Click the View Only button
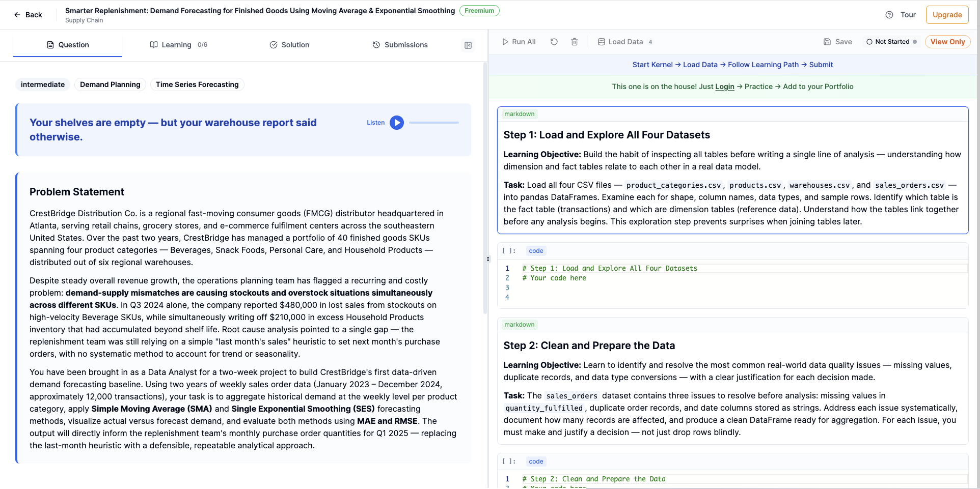Screen dimensions: 980x489 (947, 42)
